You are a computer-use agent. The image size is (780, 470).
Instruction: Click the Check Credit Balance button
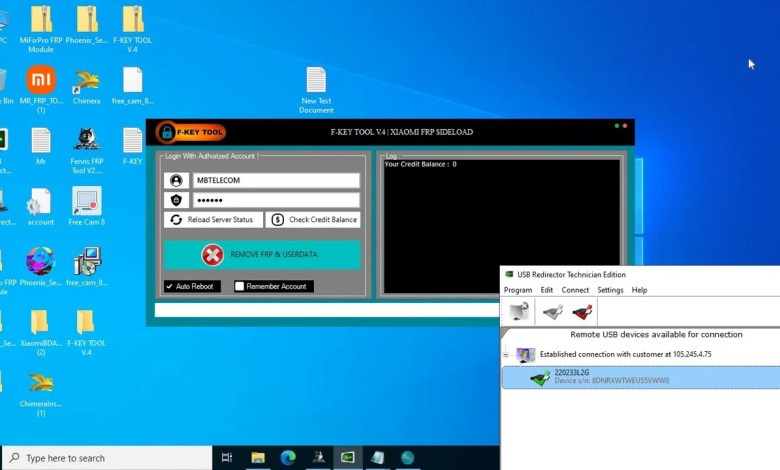coord(313,219)
